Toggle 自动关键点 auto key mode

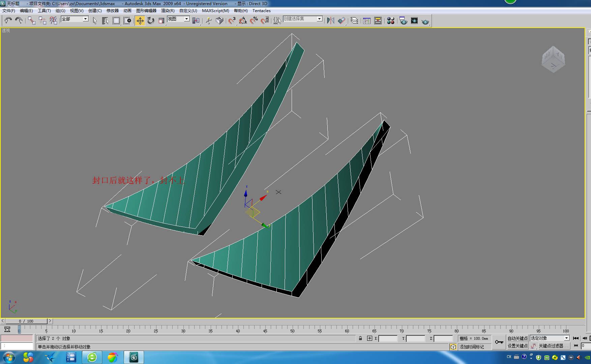pos(517,338)
